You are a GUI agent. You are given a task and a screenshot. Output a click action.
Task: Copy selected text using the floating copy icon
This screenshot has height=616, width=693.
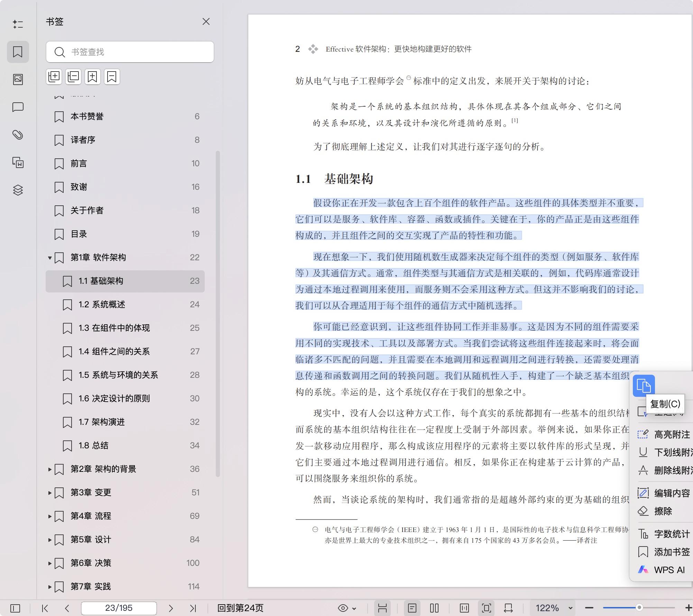pos(644,385)
